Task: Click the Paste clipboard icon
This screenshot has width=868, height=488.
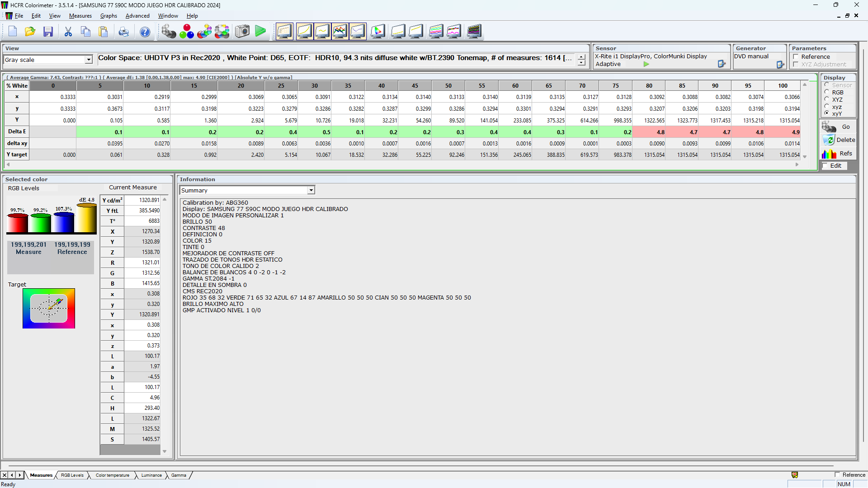Action: (x=104, y=32)
